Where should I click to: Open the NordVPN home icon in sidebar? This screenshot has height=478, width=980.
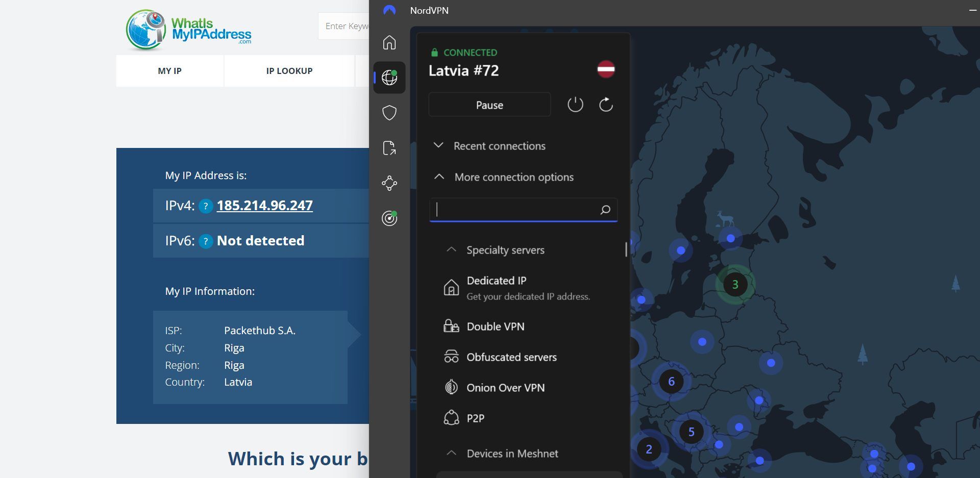pyautogui.click(x=389, y=42)
